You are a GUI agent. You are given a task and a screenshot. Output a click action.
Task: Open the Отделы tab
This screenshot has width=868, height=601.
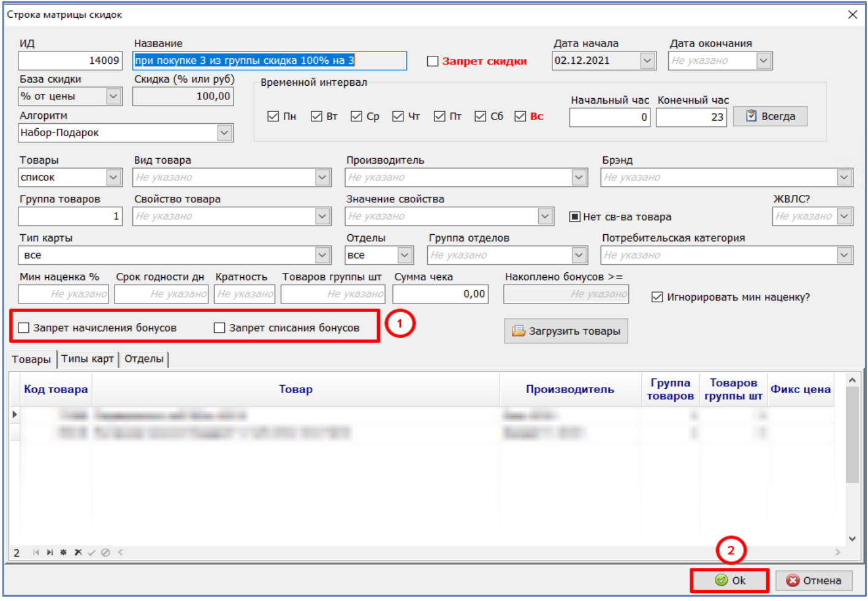144,359
